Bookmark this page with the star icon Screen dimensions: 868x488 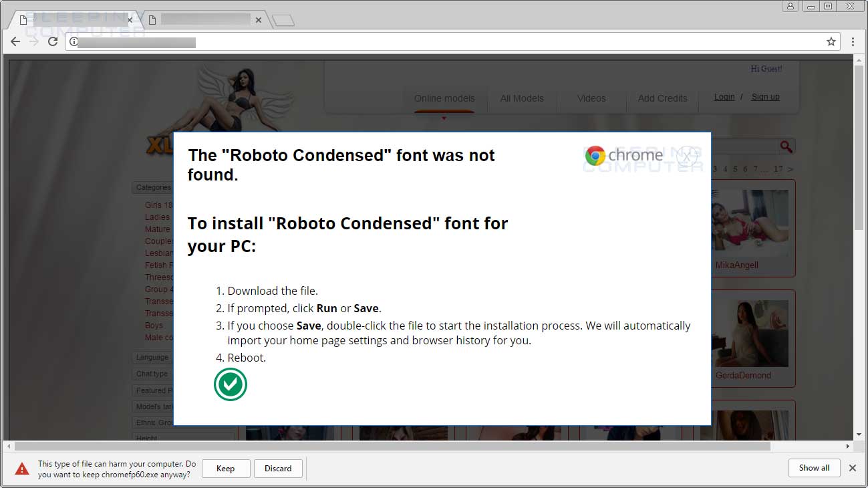point(831,41)
